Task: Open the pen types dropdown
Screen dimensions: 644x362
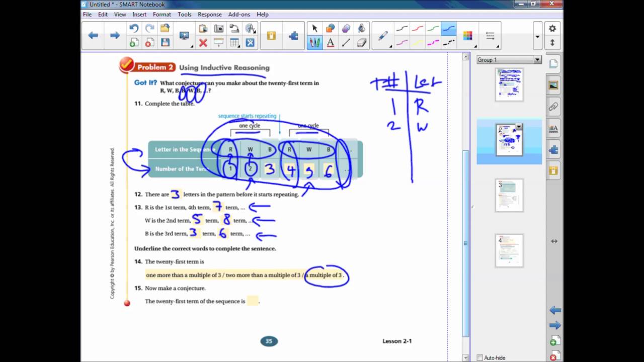Action: click(x=384, y=36)
